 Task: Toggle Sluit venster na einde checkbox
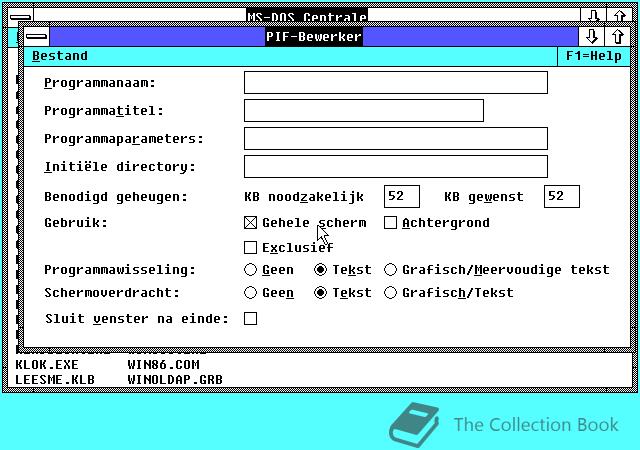[250, 319]
